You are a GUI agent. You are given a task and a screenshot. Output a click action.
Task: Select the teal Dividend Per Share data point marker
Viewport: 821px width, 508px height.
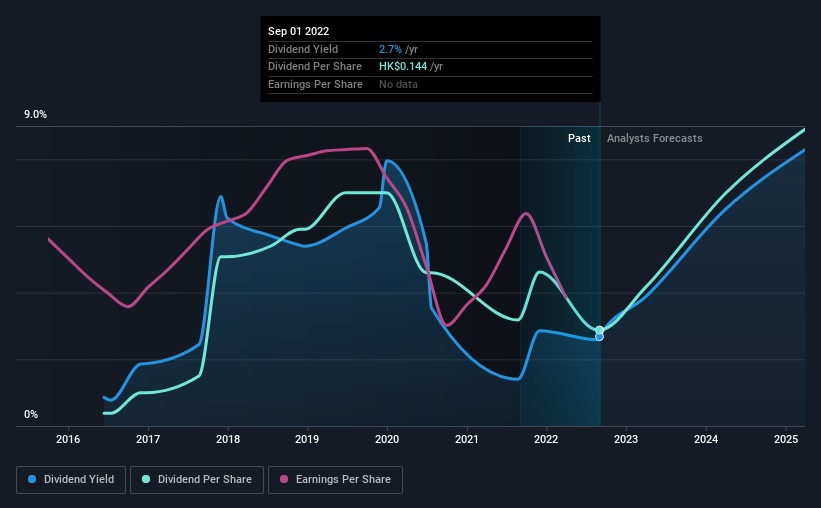click(600, 330)
